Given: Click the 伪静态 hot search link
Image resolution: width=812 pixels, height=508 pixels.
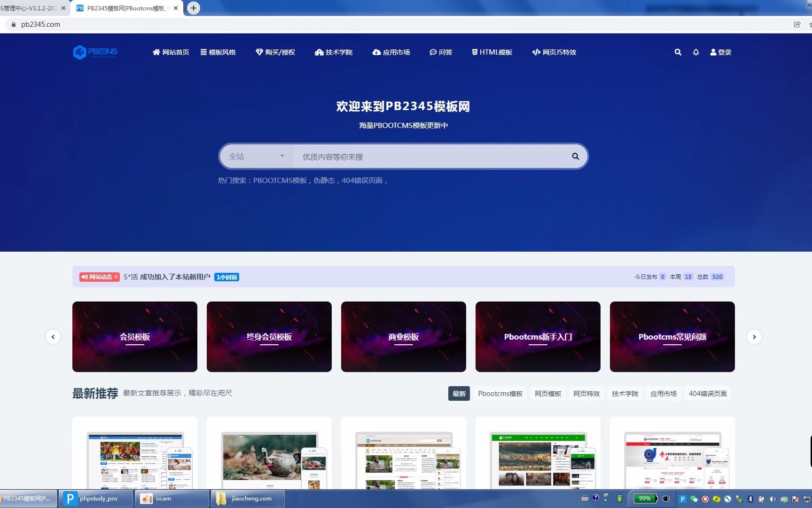Looking at the screenshot, I should pos(327,180).
